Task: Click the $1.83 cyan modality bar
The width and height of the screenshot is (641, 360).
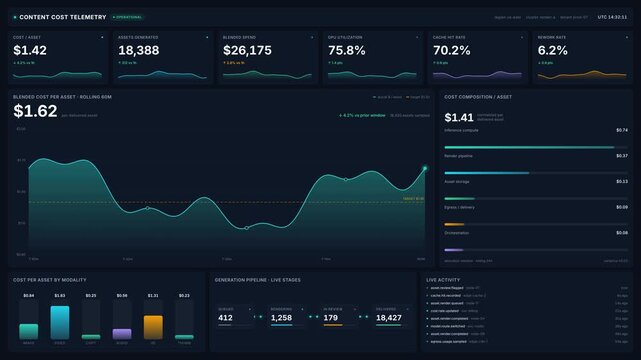Action: 60,322
